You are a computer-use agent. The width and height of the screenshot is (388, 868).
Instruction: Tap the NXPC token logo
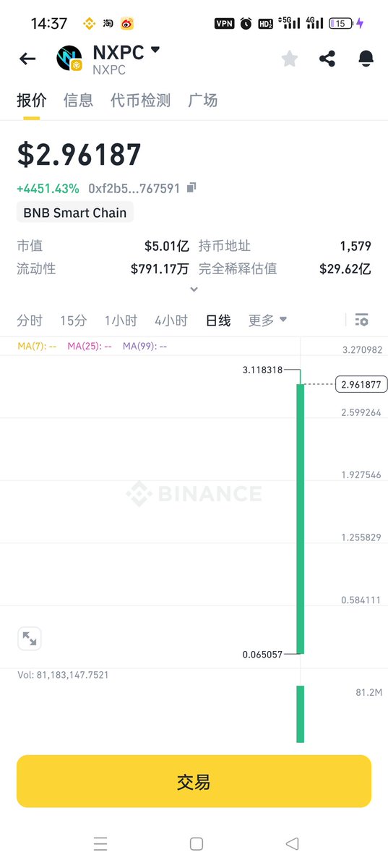click(69, 59)
